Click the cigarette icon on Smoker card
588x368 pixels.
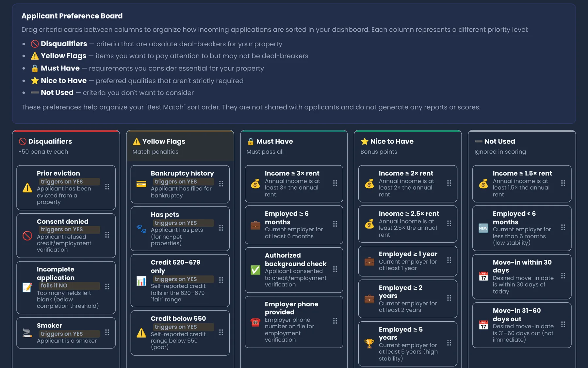pyautogui.click(x=27, y=333)
